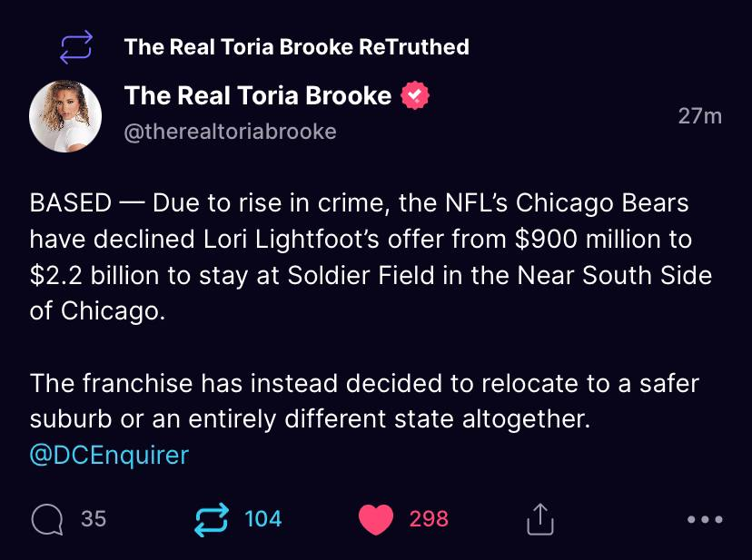Open the share icon for this post
752x560 pixels.
click(539, 519)
